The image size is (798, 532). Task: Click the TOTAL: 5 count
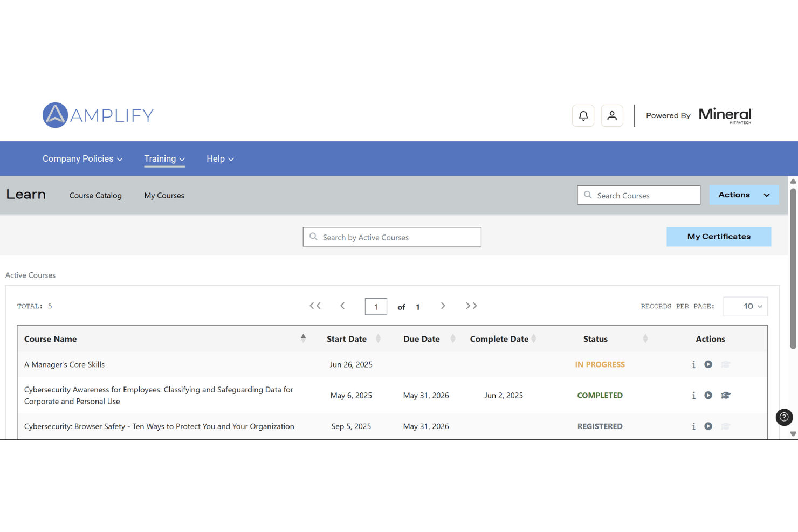point(35,306)
